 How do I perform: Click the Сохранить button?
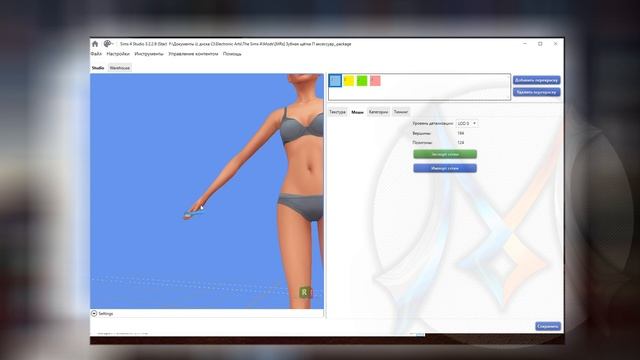pos(548,326)
